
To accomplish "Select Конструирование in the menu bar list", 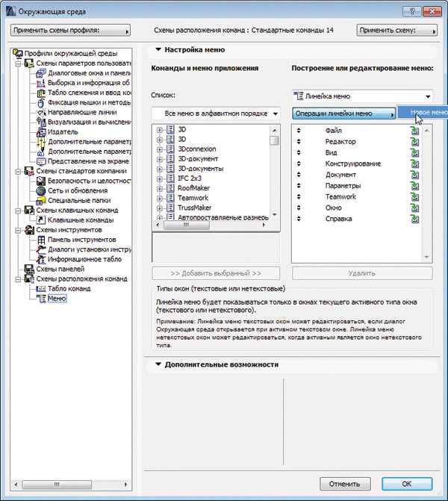I will pyautogui.click(x=353, y=164).
